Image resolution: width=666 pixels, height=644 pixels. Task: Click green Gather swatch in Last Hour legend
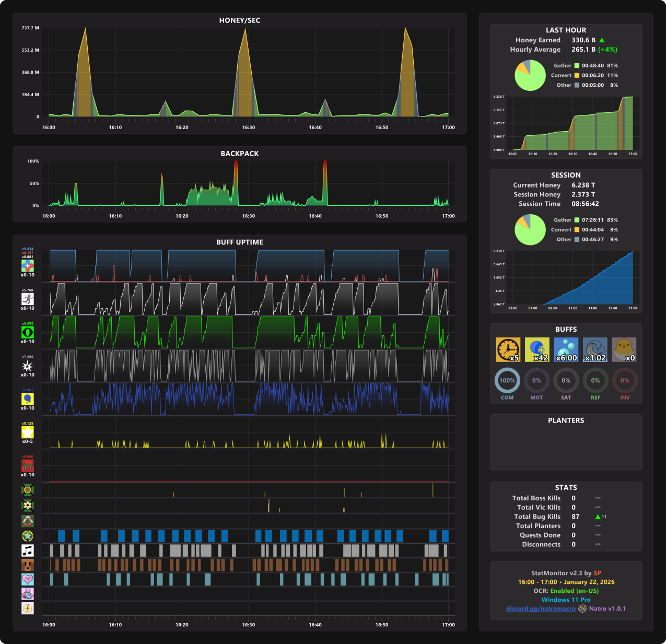[577, 66]
